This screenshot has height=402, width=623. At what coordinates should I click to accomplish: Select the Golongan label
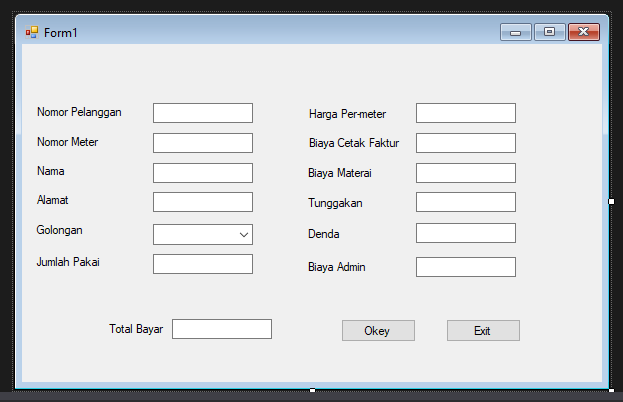pyautogui.click(x=60, y=230)
